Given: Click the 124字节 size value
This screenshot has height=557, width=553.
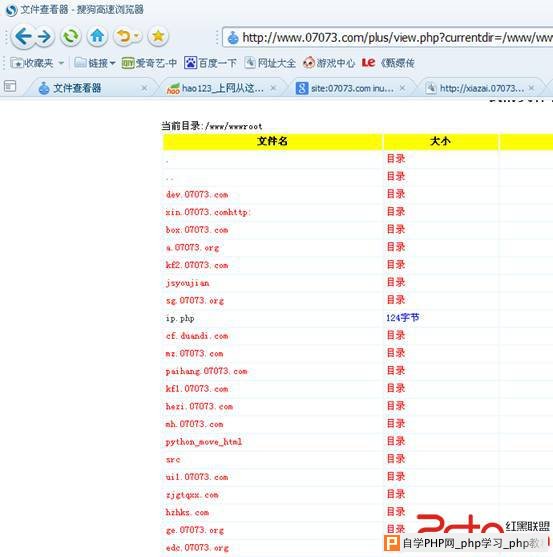Looking at the screenshot, I should point(403,318).
